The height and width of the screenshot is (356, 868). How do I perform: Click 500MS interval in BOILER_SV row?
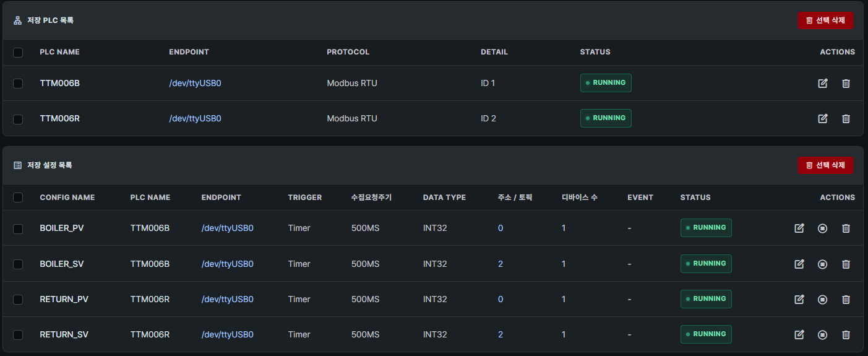click(x=365, y=264)
